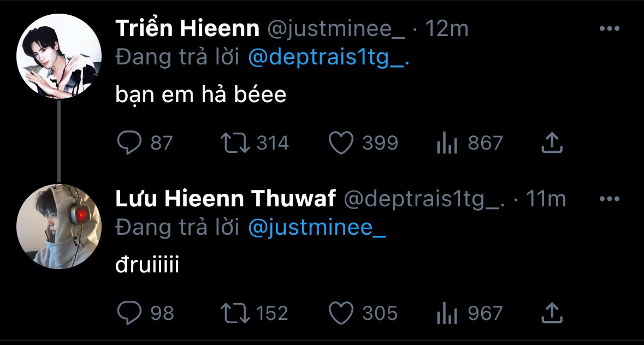Share Triển Hieenn's tweet
644x345 pixels.
coord(552,144)
